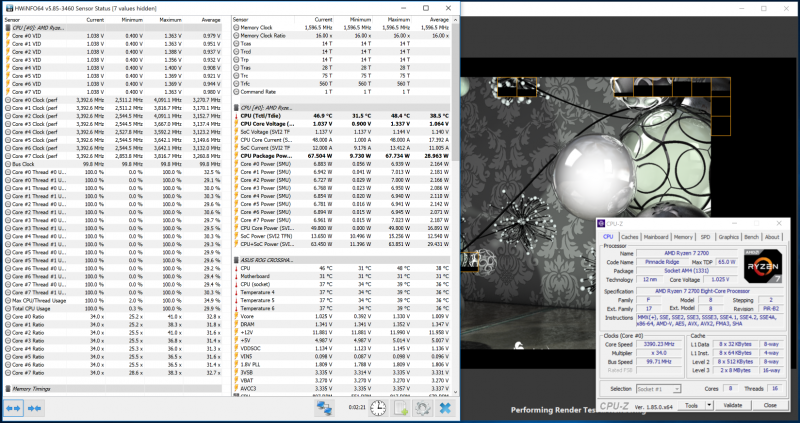Click the expand-left arrows button in HWiNFO

click(14, 408)
